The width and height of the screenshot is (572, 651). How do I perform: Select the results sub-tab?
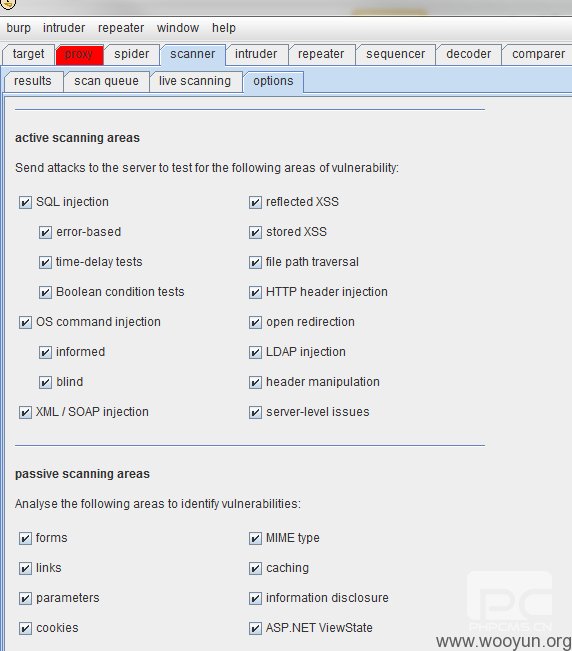point(33,81)
